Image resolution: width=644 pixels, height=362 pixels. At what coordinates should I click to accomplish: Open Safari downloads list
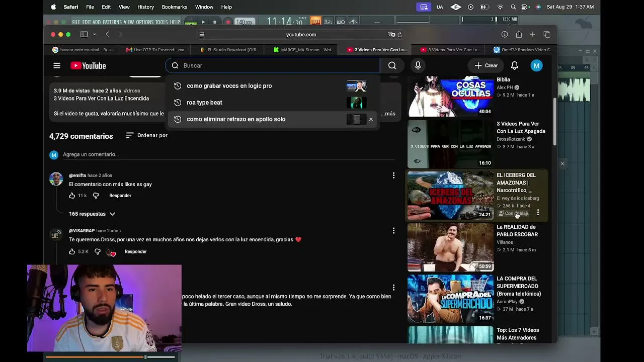pos(505,34)
